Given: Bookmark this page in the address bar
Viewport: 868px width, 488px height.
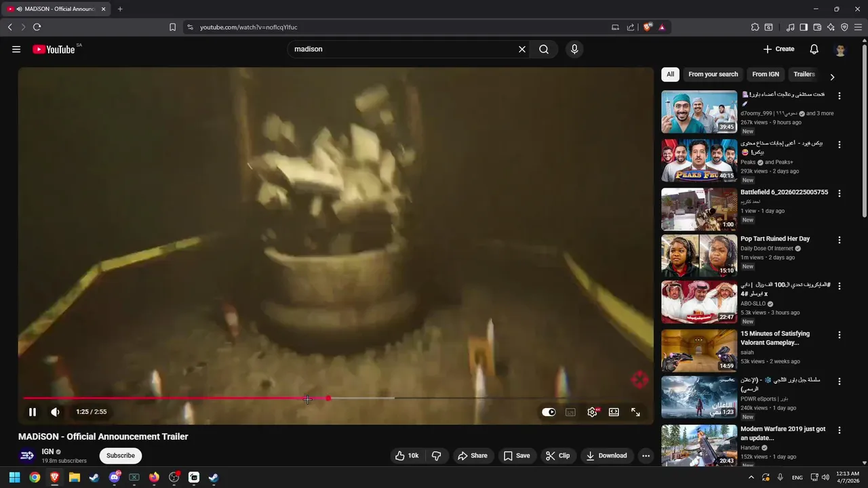Looking at the screenshot, I should pyautogui.click(x=172, y=27).
